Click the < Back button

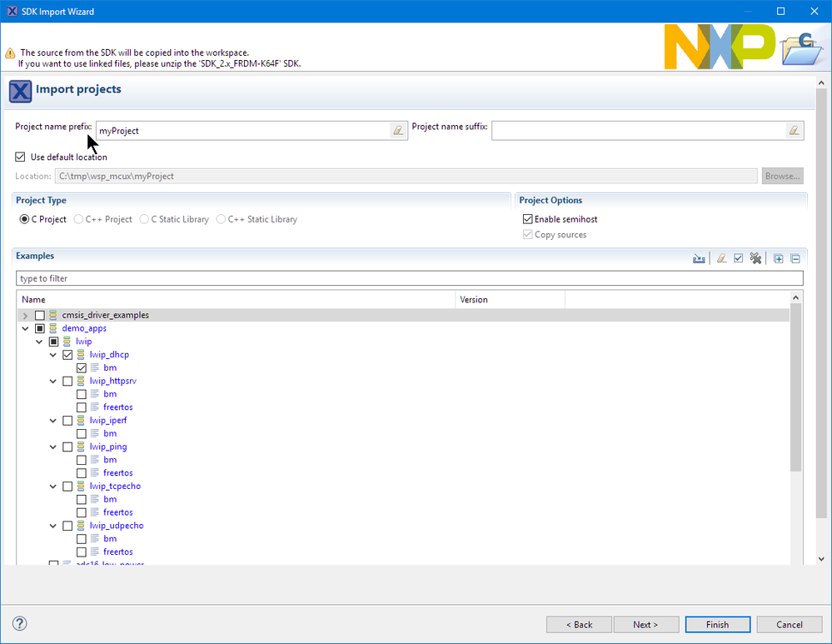579,624
